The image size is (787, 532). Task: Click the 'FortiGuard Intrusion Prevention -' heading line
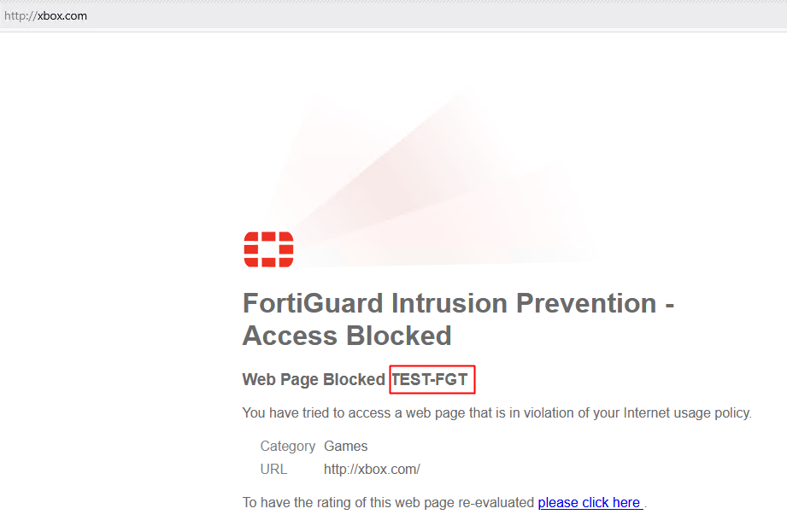click(x=458, y=303)
